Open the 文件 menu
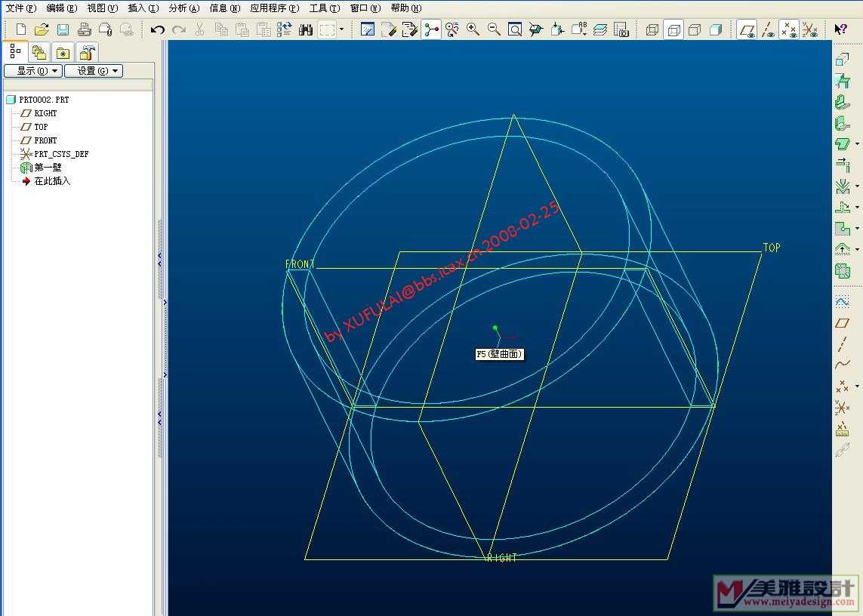This screenshot has width=863, height=616. [20, 8]
